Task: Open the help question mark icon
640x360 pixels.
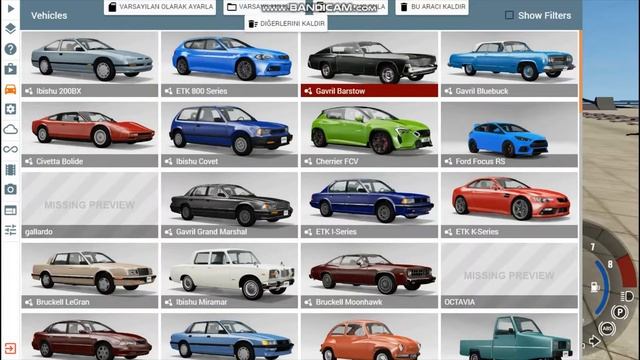Action: click(x=11, y=49)
